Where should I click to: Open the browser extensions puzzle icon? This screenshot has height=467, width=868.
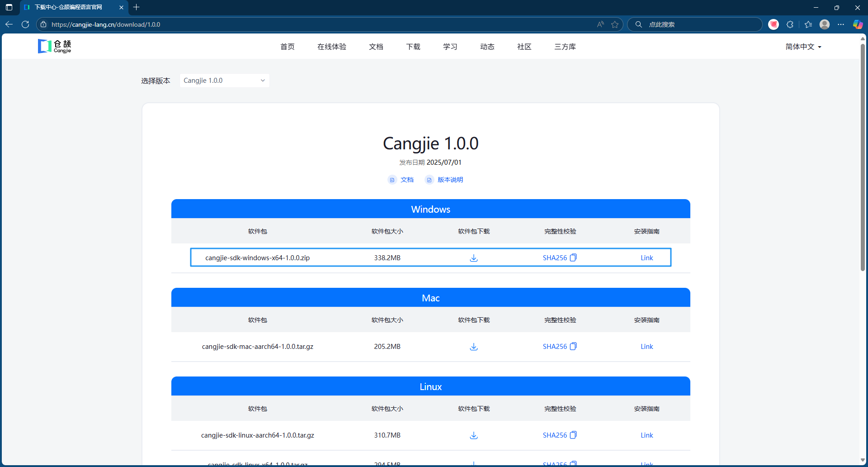pyautogui.click(x=790, y=24)
